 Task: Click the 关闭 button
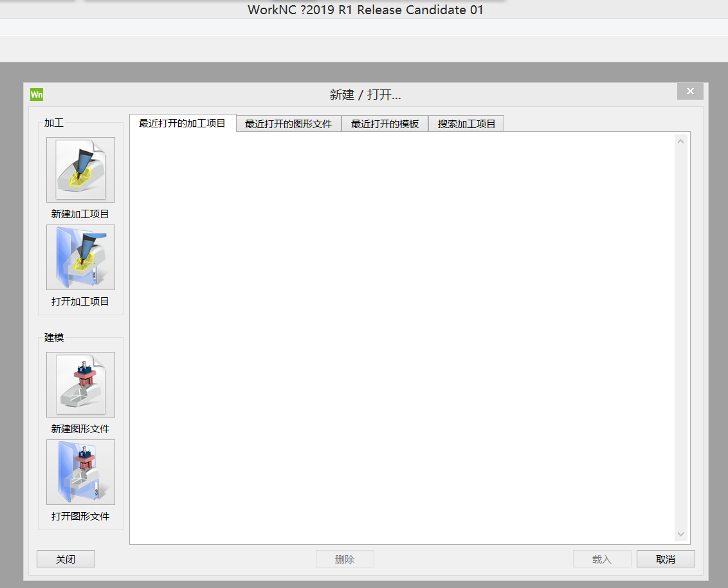click(66, 559)
